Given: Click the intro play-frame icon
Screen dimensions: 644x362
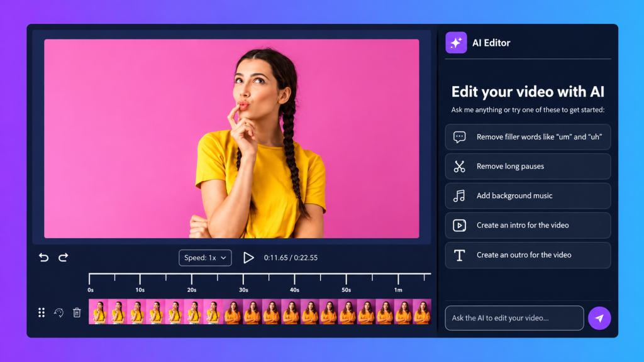Looking at the screenshot, I should point(459,226).
